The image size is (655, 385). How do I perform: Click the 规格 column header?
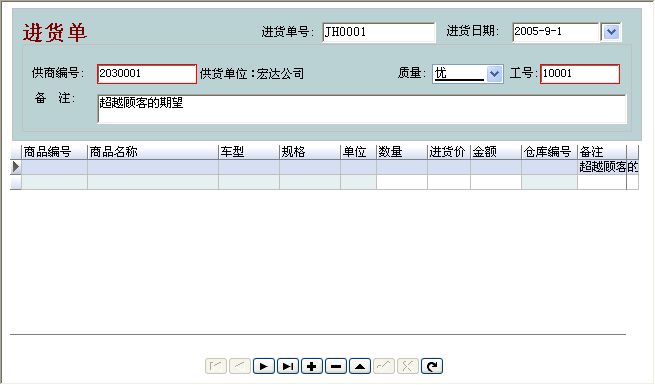coord(310,152)
